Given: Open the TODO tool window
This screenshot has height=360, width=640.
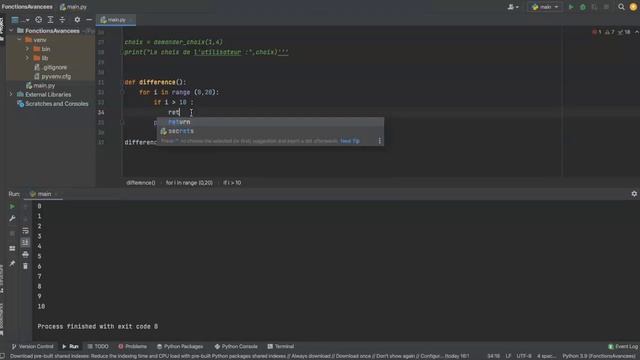Looking at the screenshot, I should 98,347.
